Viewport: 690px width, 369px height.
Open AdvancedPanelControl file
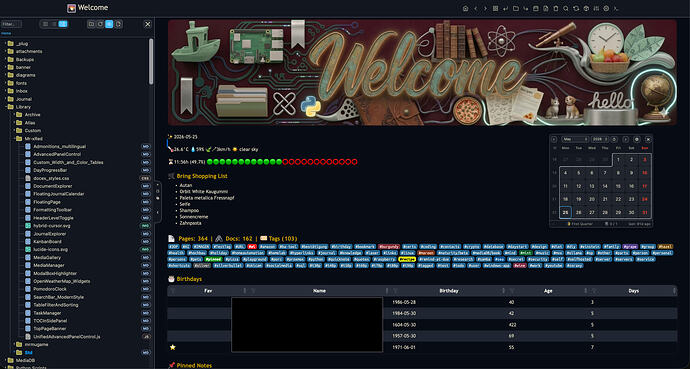click(57, 154)
